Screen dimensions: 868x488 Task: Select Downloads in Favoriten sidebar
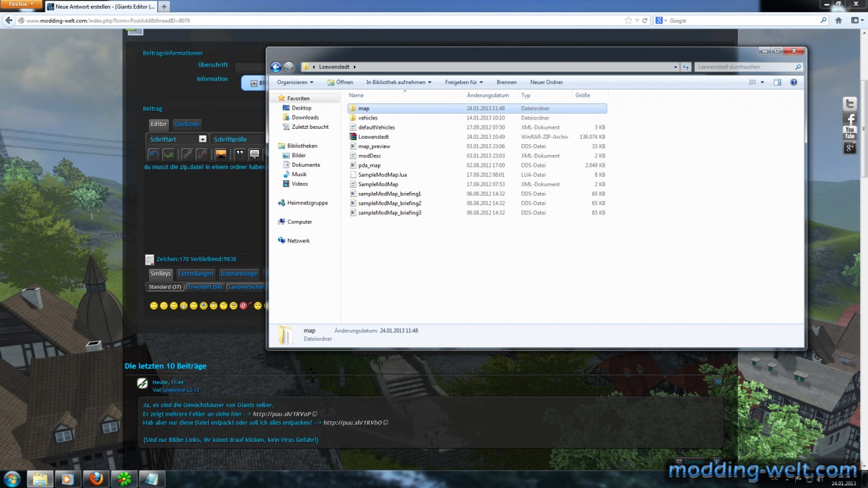[x=304, y=117]
